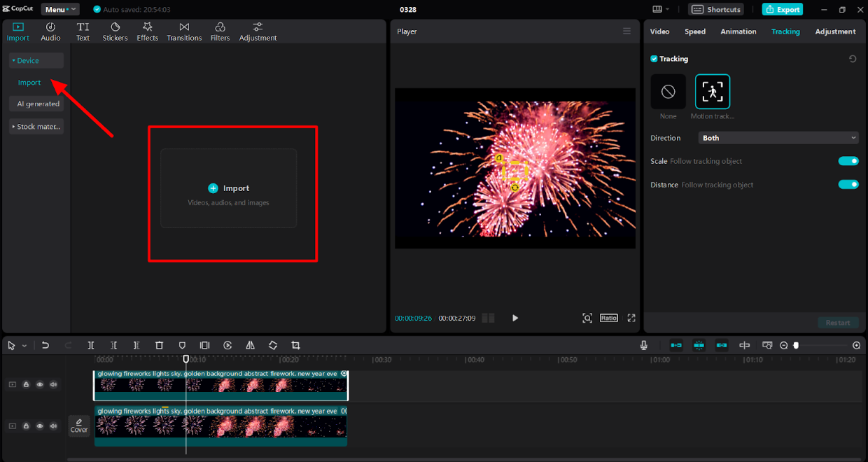
Task: Open the Direction dropdown
Action: [778, 138]
